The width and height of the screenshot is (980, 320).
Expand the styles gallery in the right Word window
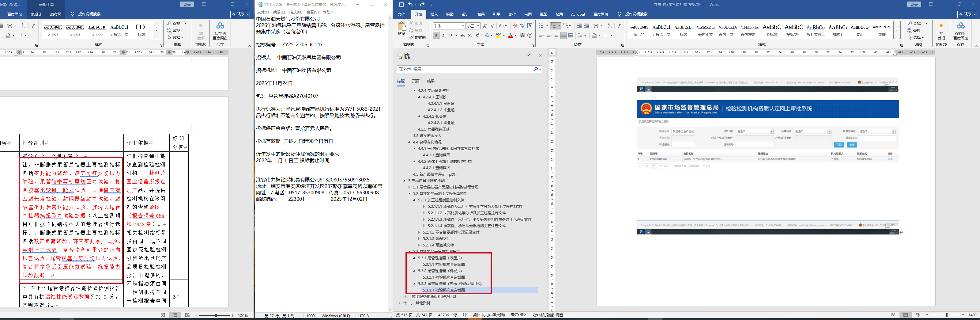[x=897, y=30]
